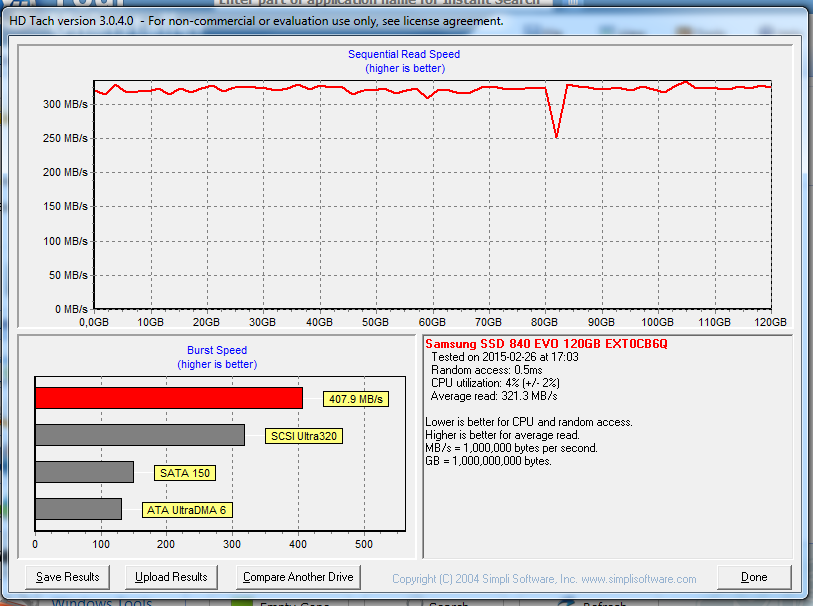
Task: Click the SATA 150 label
Action: coord(185,473)
